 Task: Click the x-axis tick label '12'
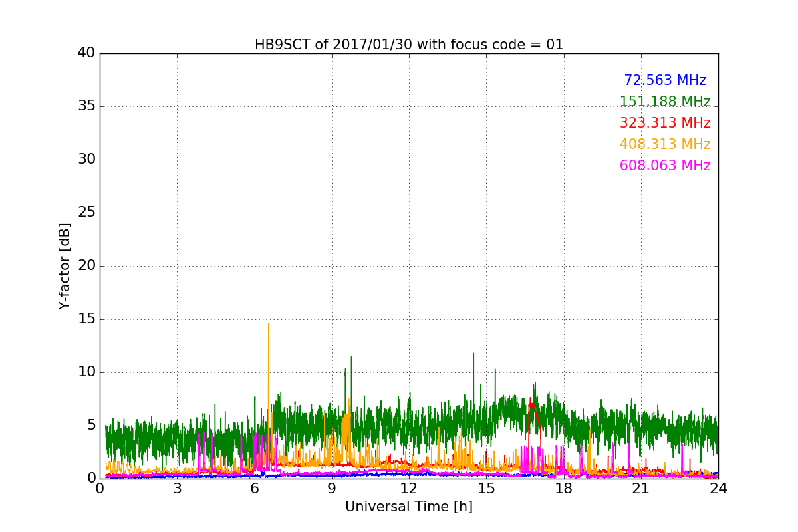click(x=409, y=489)
